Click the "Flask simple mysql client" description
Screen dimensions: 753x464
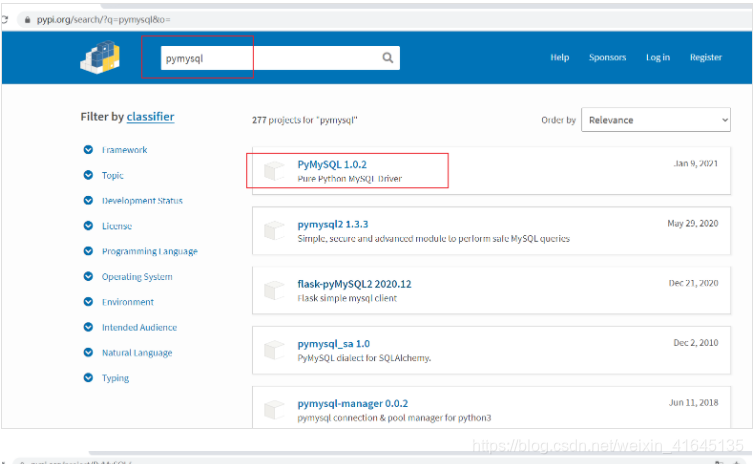[x=347, y=298]
